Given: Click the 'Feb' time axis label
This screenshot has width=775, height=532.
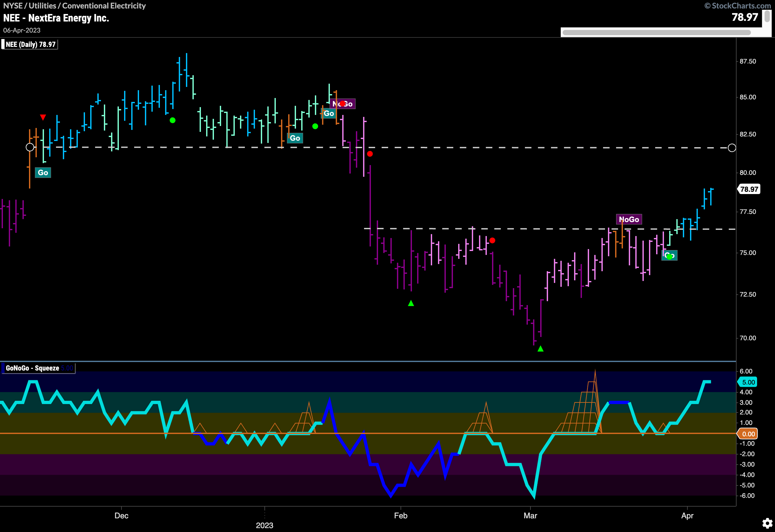Looking at the screenshot, I should pyautogui.click(x=401, y=516).
